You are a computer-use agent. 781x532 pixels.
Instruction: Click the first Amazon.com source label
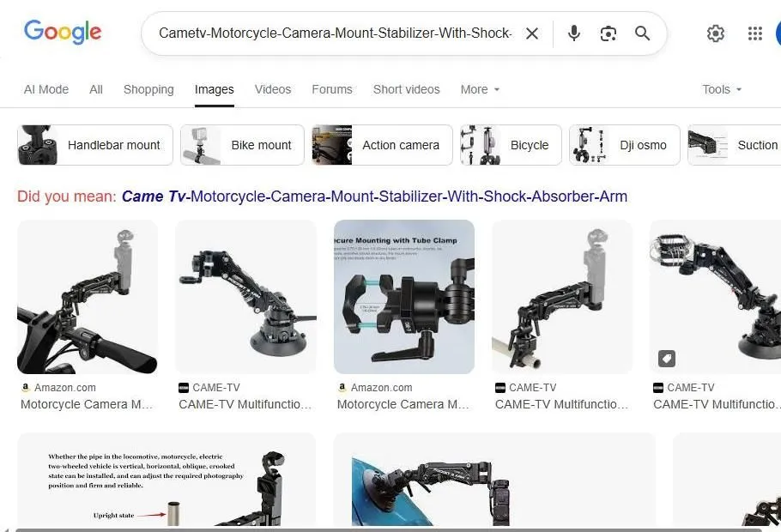(x=64, y=388)
